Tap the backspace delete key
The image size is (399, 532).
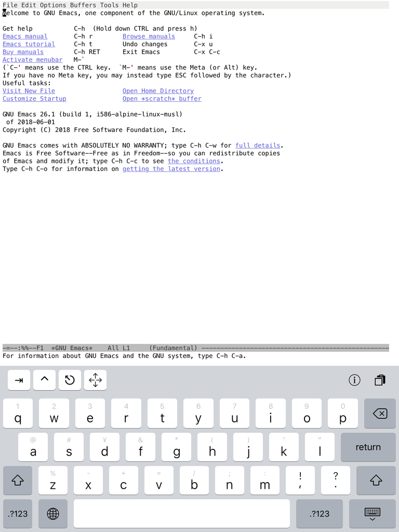[x=380, y=413]
